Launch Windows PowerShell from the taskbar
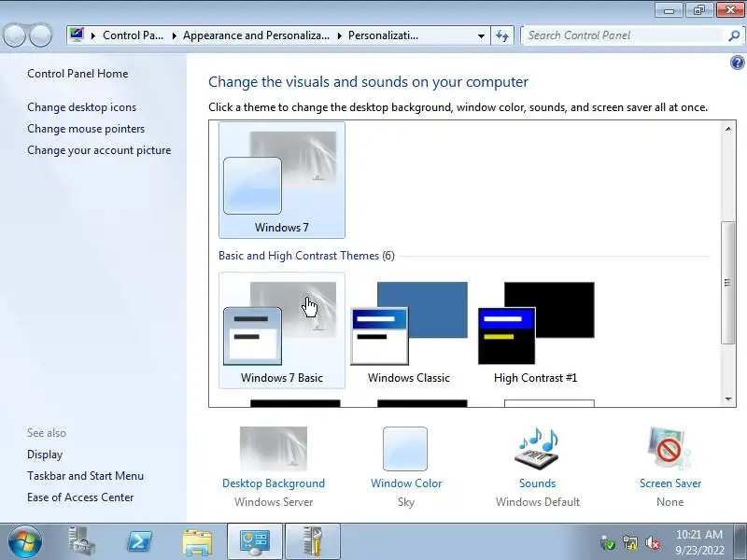747x560 pixels. click(139, 541)
